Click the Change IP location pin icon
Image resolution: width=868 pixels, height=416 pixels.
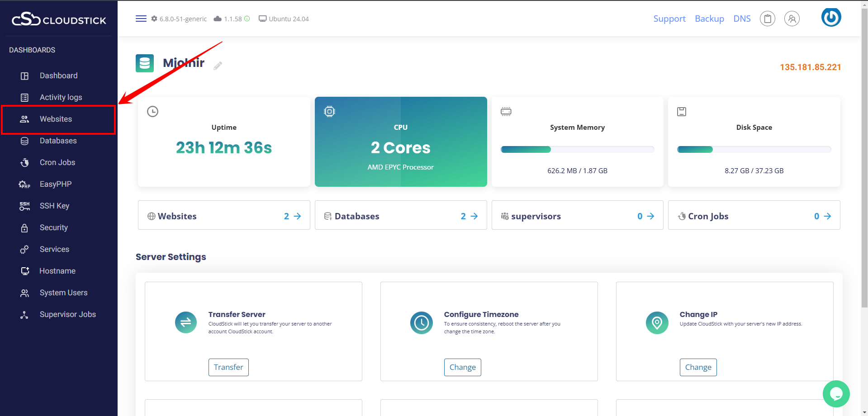(657, 322)
